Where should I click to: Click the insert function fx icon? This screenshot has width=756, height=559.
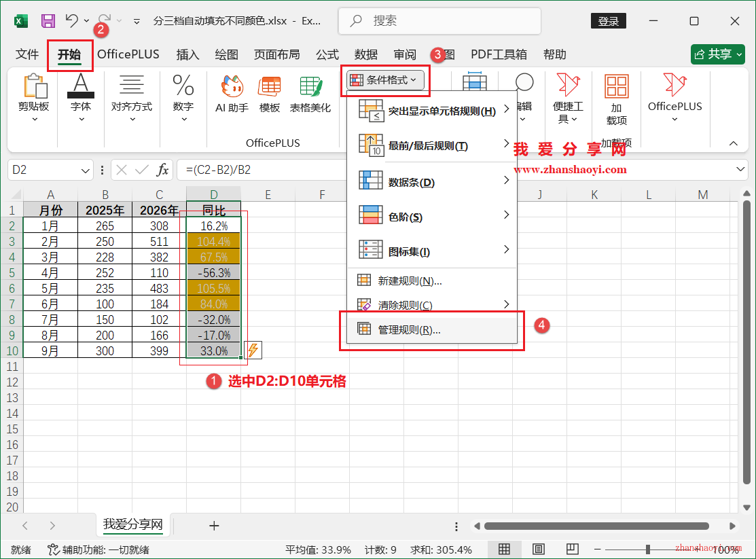[x=162, y=170]
